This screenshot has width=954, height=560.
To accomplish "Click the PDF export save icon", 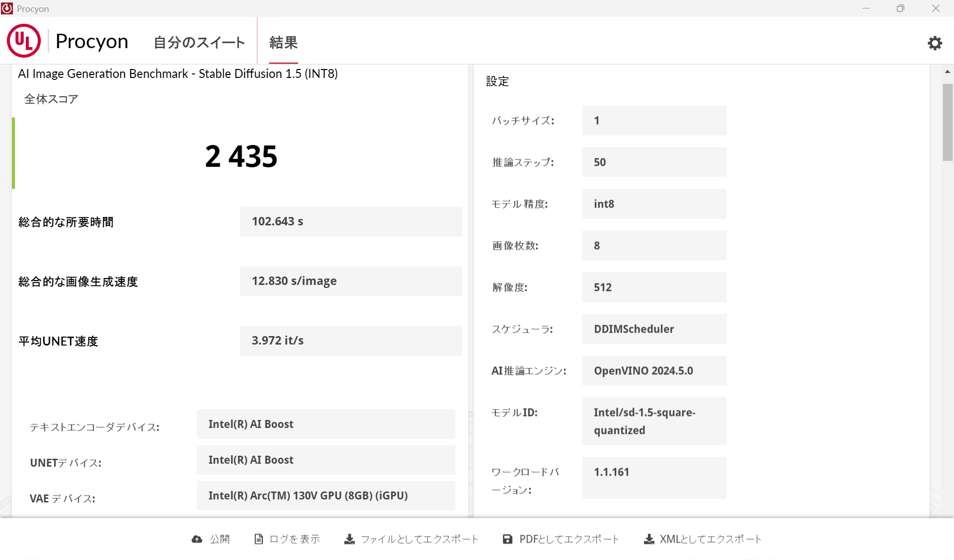I will (x=507, y=539).
